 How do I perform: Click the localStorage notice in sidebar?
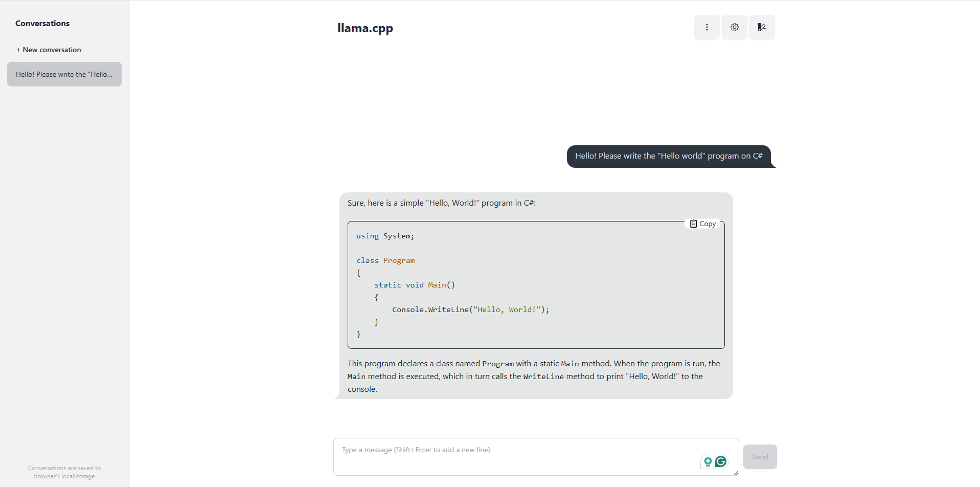tap(64, 472)
